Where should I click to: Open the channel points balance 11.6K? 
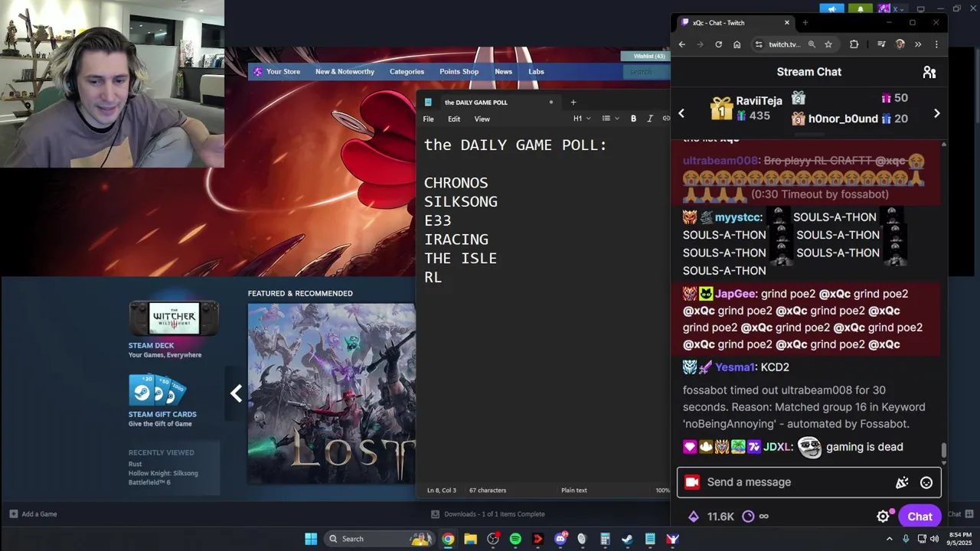coord(712,517)
